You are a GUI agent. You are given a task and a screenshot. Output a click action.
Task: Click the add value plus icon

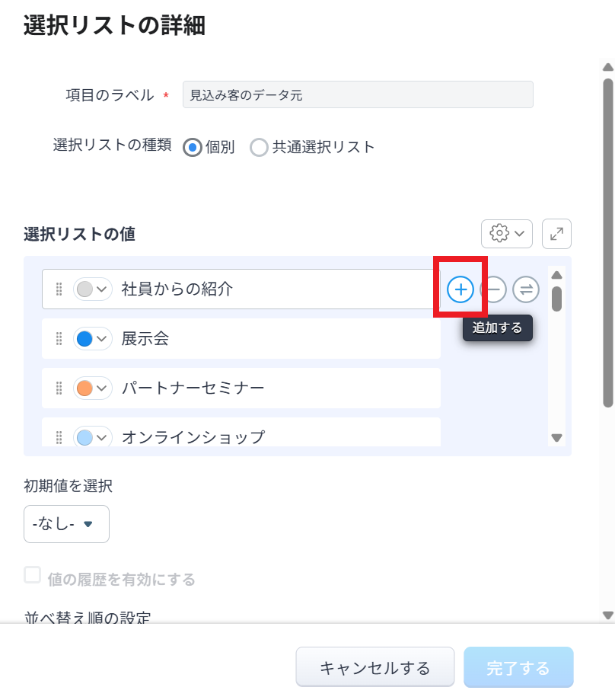click(460, 289)
